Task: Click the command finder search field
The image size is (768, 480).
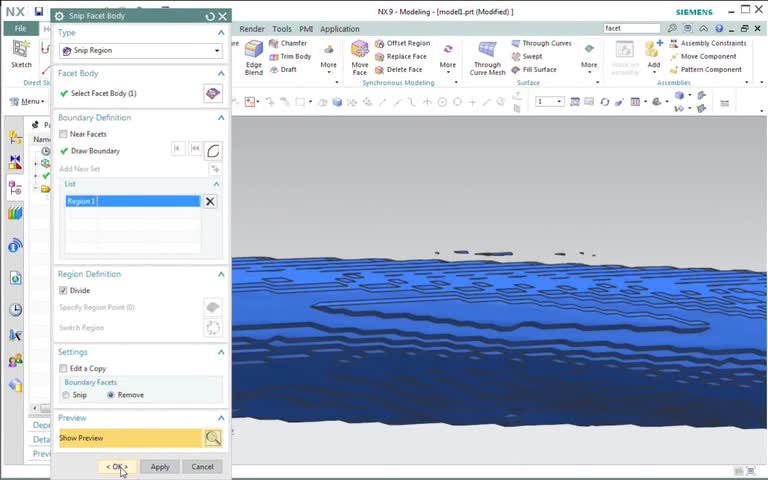Action: point(632,28)
